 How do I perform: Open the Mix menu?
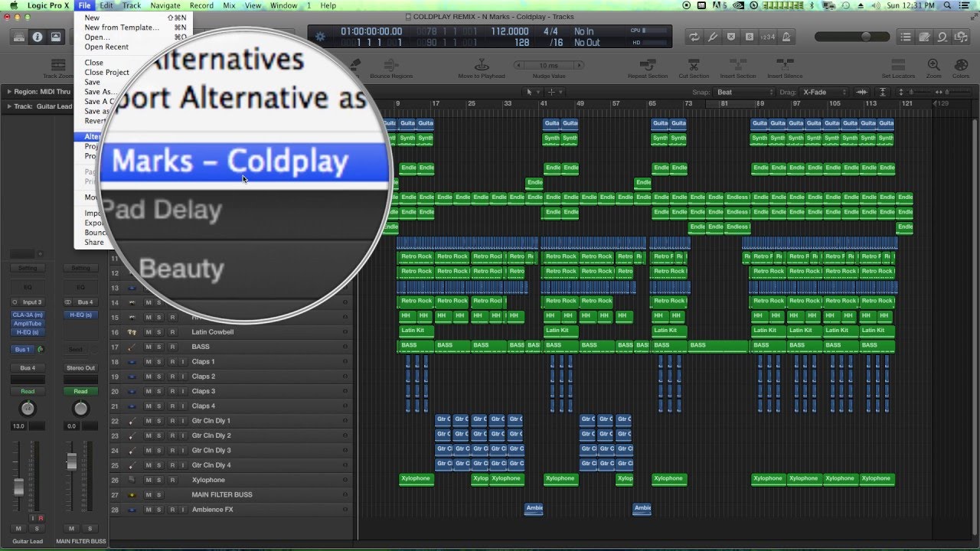pos(229,5)
